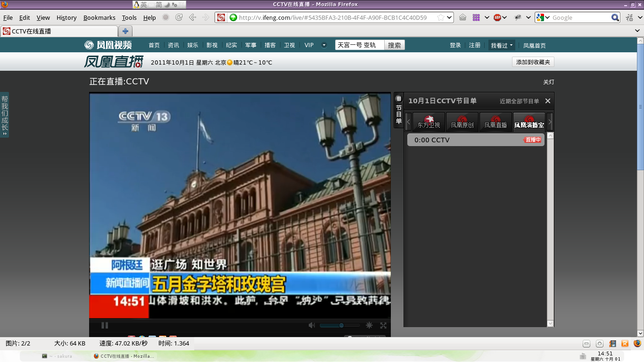
Task: Click the Scim input method icon in title bar
Action: [x=137, y=5]
